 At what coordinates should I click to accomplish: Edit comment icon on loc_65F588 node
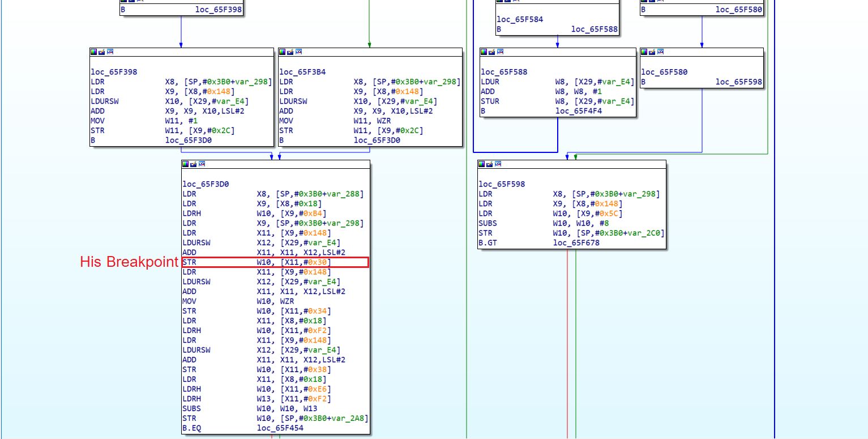pos(491,52)
